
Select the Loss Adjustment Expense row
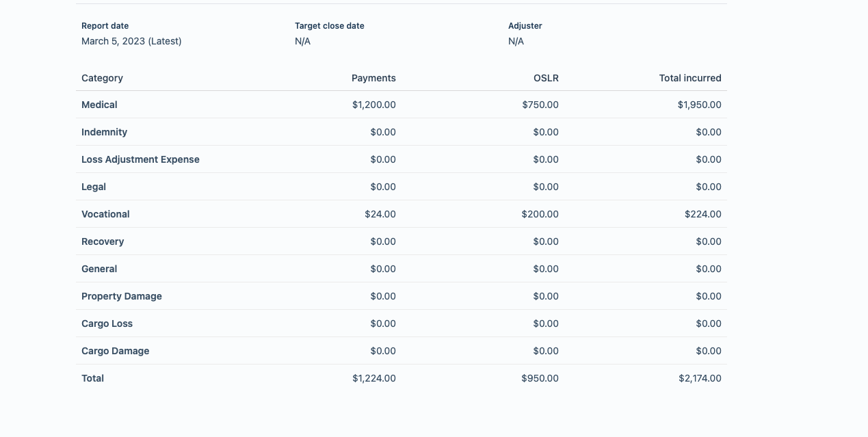[402, 159]
